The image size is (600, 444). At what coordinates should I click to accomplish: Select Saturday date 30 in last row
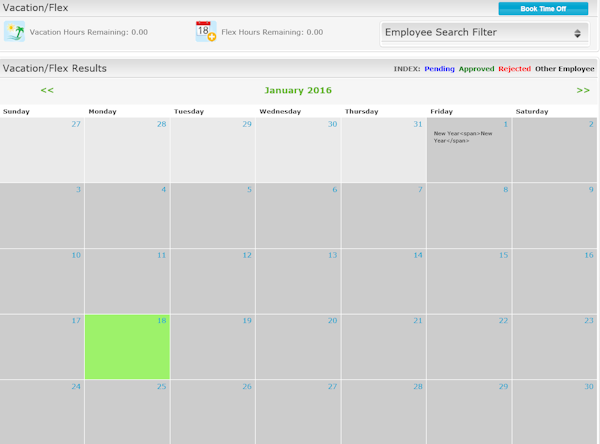click(x=554, y=412)
